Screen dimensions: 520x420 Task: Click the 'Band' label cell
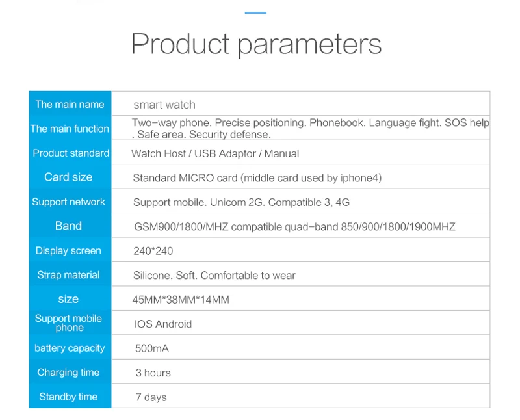(x=70, y=226)
